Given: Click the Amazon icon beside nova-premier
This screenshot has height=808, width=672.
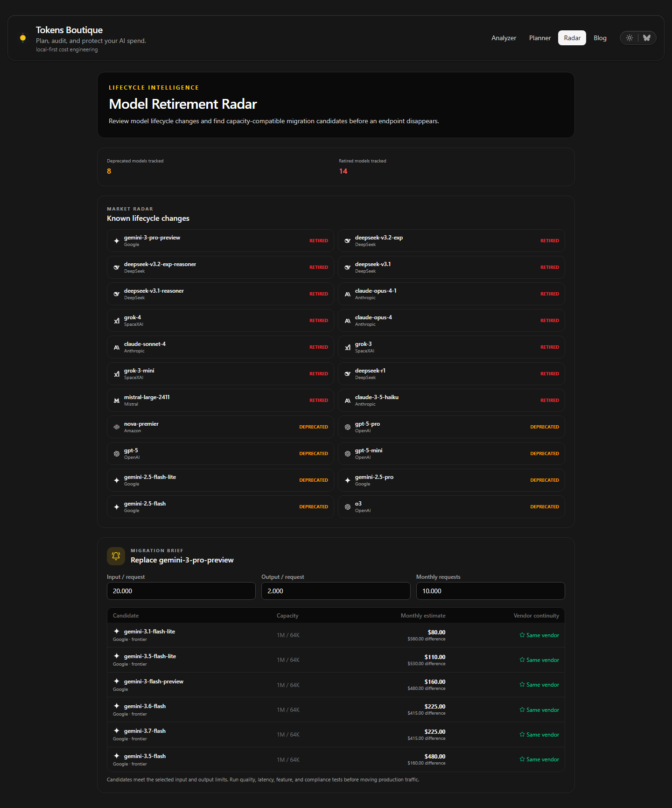Looking at the screenshot, I should 117,427.
